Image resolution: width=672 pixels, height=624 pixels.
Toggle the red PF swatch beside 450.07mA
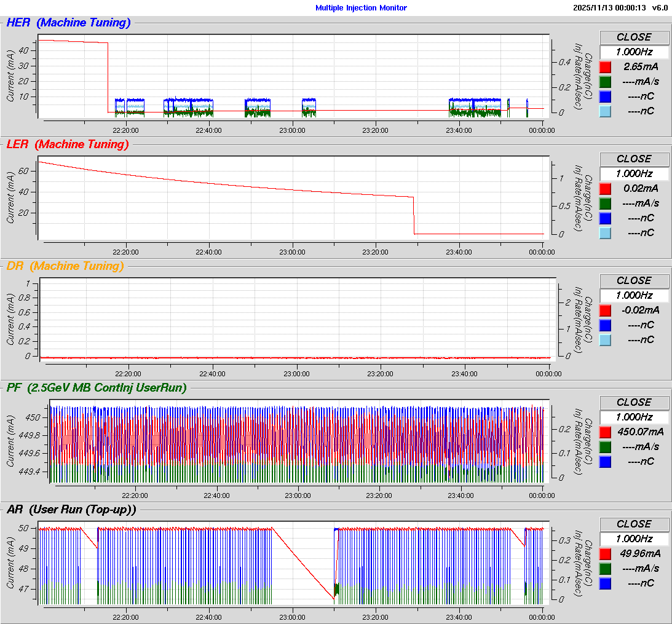tap(606, 432)
